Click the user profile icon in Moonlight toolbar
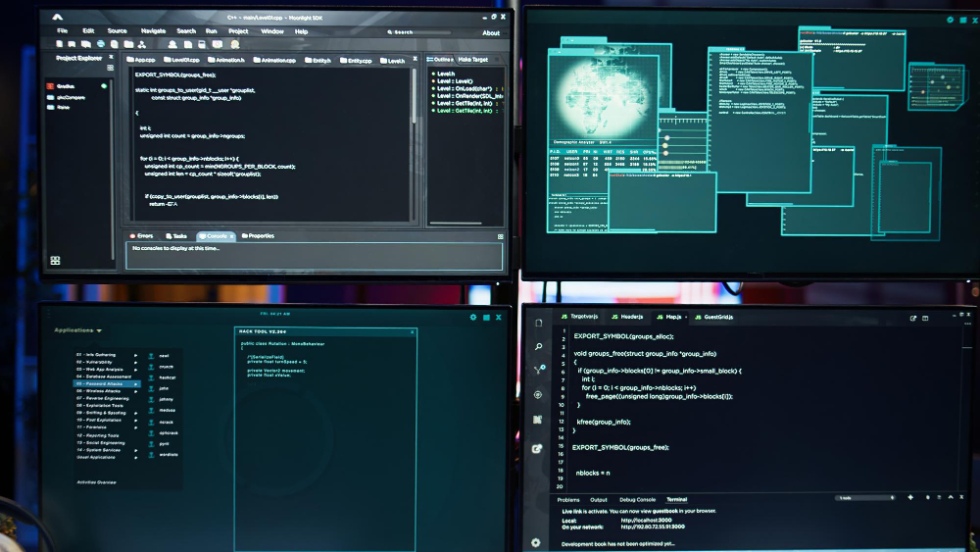Image resolution: width=980 pixels, height=552 pixels. (x=172, y=44)
